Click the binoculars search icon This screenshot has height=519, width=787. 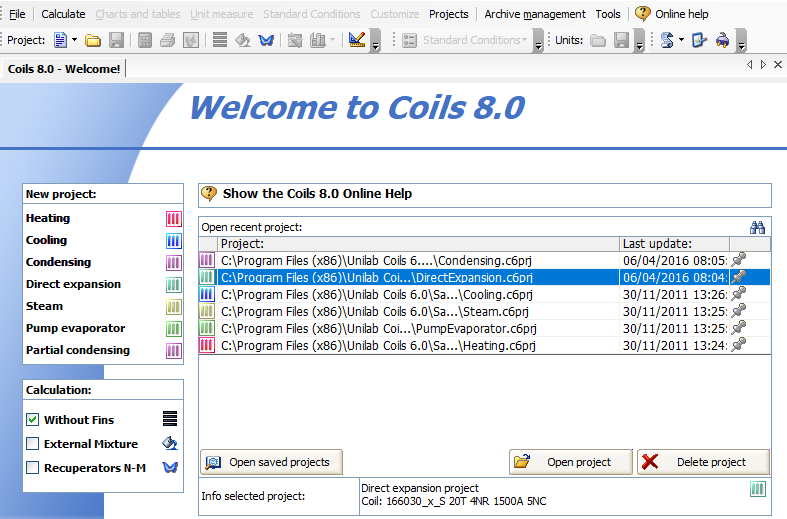tap(757, 227)
